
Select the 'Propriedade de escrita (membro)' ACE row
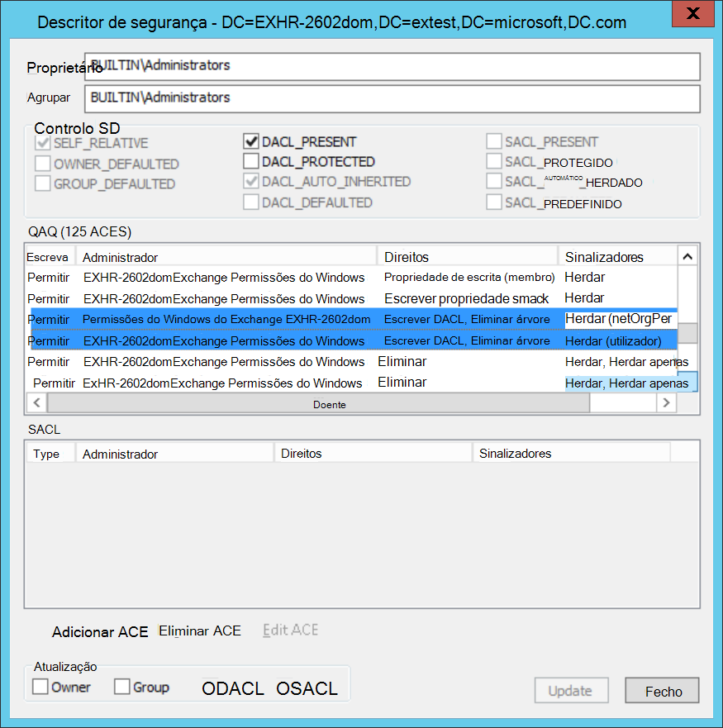[351, 277]
